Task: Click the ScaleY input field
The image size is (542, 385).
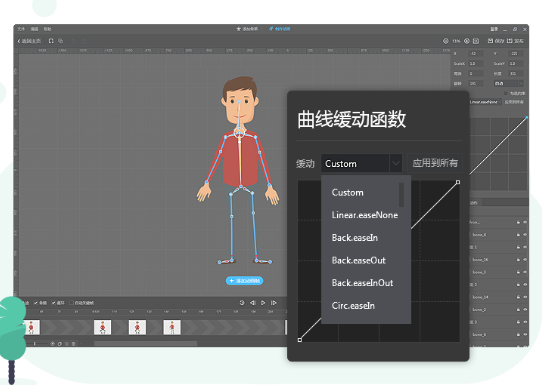Action: point(516,64)
